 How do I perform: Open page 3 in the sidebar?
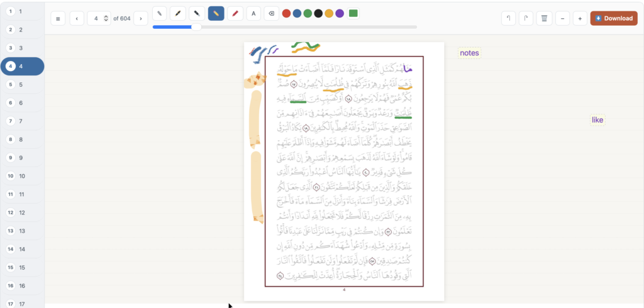(21, 48)
